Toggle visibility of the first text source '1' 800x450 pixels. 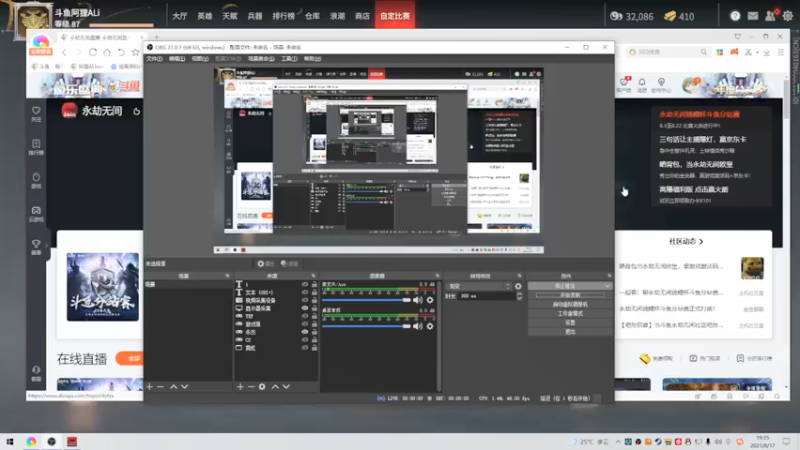(x=305, y=284)
